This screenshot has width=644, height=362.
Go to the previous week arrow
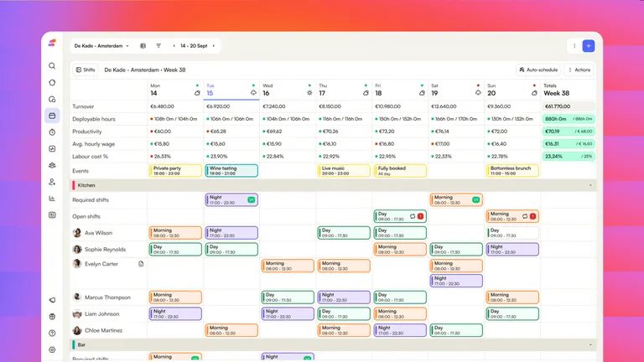[174, 46]
